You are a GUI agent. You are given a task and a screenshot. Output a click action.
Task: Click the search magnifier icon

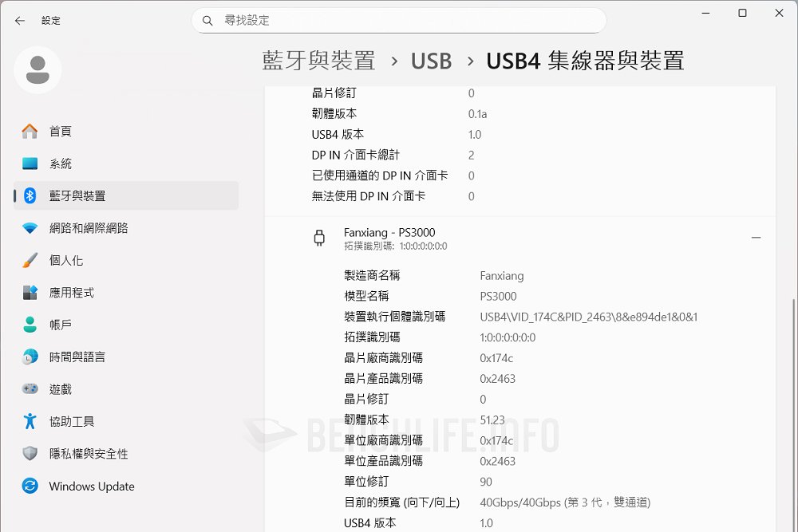(x=207, y=21)
